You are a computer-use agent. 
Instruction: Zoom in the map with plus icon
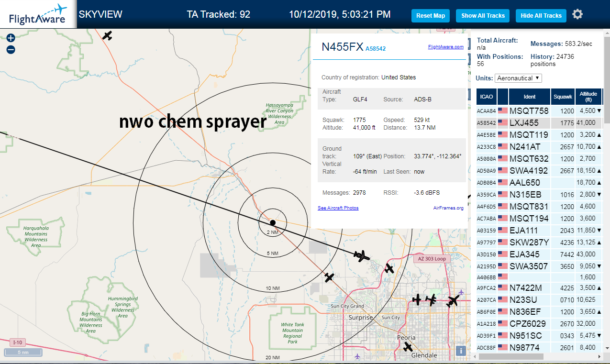point(11,38)
